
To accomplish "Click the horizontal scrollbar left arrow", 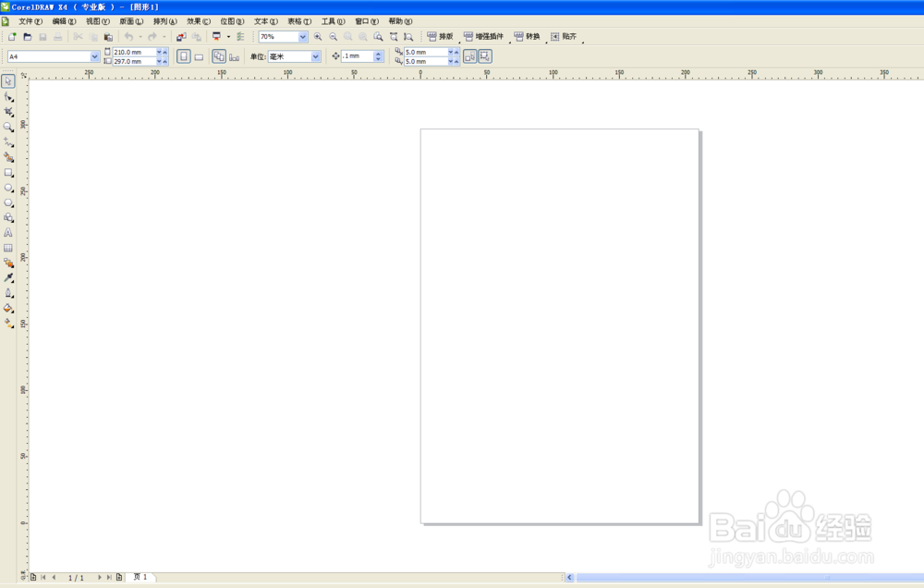I will click(x=569, y=578).
